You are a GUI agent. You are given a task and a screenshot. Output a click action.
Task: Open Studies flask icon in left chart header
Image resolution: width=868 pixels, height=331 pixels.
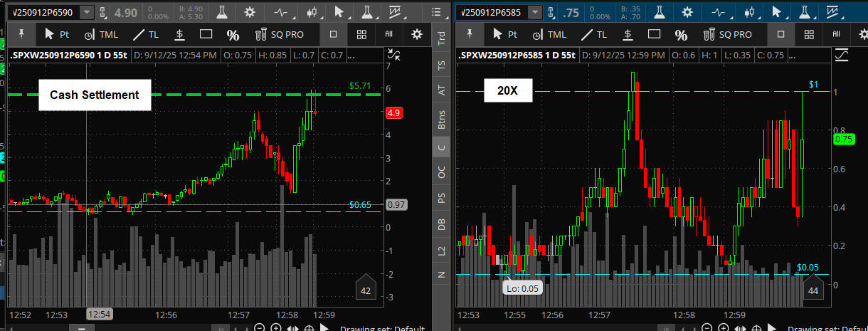(x=223, y=12)
